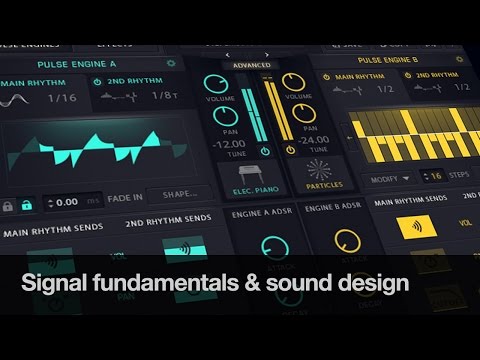Toggle Engine B 2nd Rhythm power
Image resolution: width=480 pixels, height=360 pixels.
(x=408, y=75)
